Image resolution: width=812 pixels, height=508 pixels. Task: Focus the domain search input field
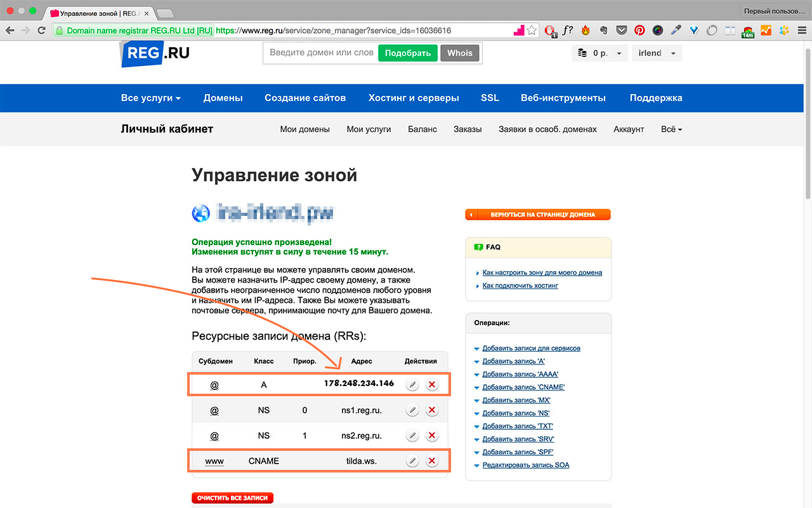coord(321,53)
